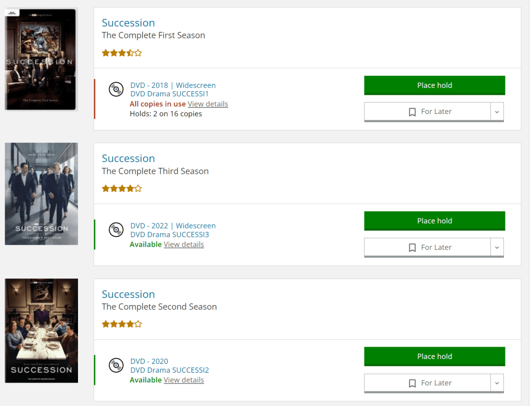Open the DVD - 2018 format link
This screenshot has height=406, width=532.
[149, 85]
